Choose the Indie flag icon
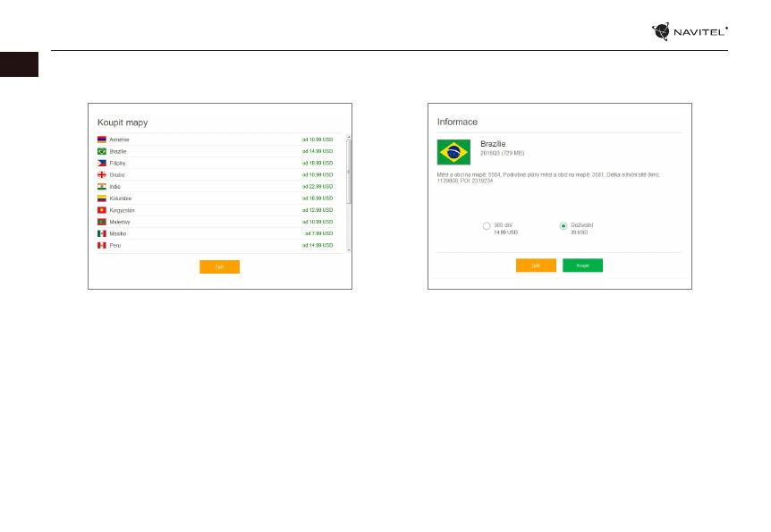The height and width of the screenshot is (532, 771). (x=102, y=187)
